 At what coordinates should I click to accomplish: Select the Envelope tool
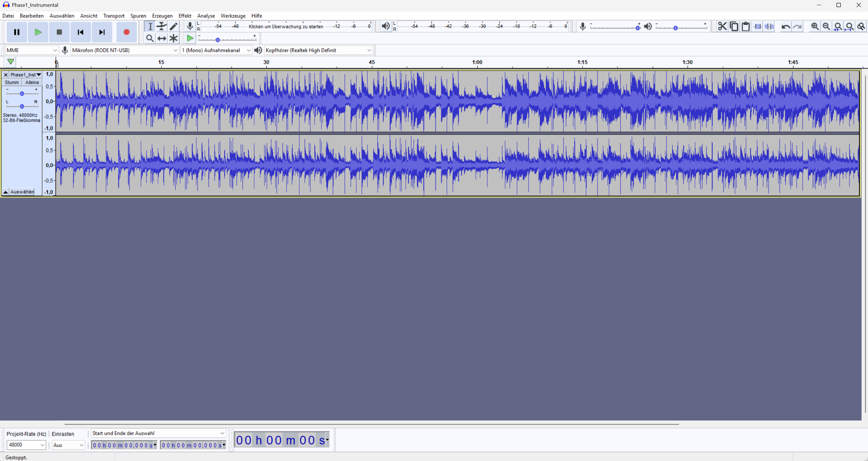pyautogui.click(x=162, y=26)
